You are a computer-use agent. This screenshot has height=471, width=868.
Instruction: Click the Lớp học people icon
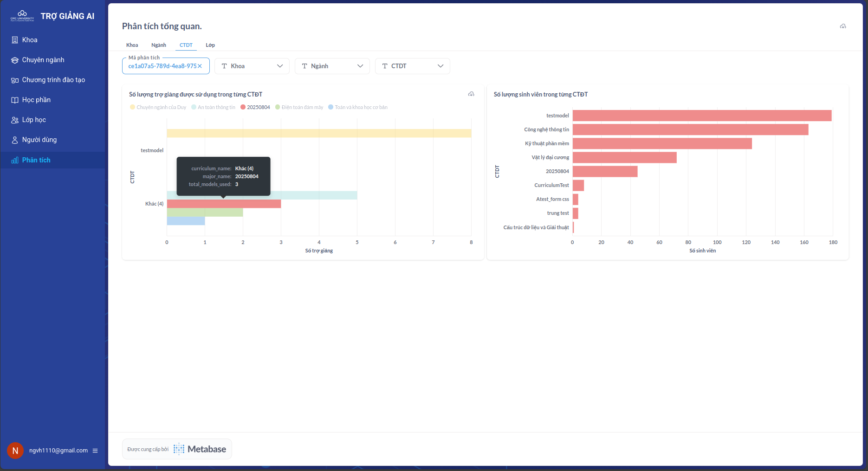click(15, 120)
